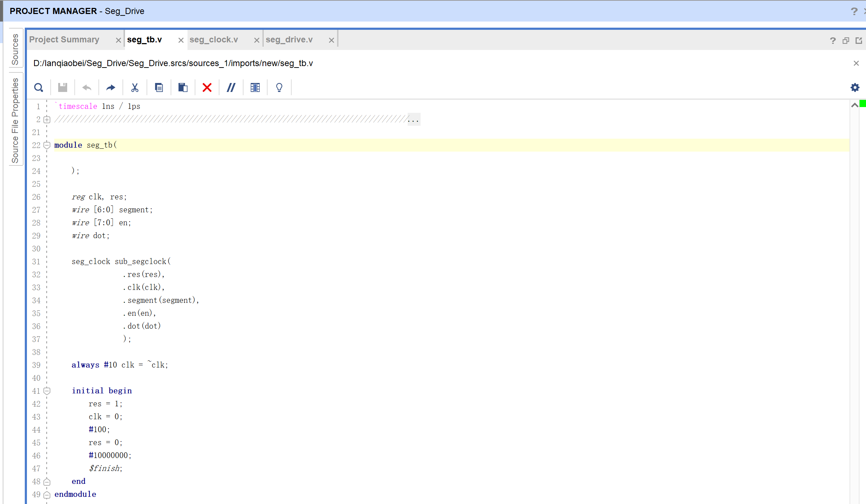This screenshot has width=866, height=504.
Task: Collapse the module seg_tb block at line 22
Action: point(47,145)
